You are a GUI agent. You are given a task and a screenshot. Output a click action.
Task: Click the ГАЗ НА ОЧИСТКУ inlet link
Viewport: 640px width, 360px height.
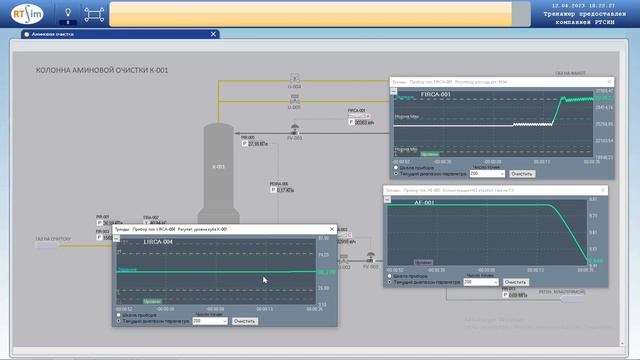coord(47,245)
